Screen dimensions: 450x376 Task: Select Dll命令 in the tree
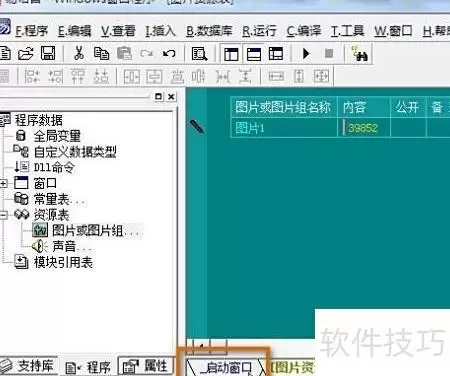click(54, 167)
